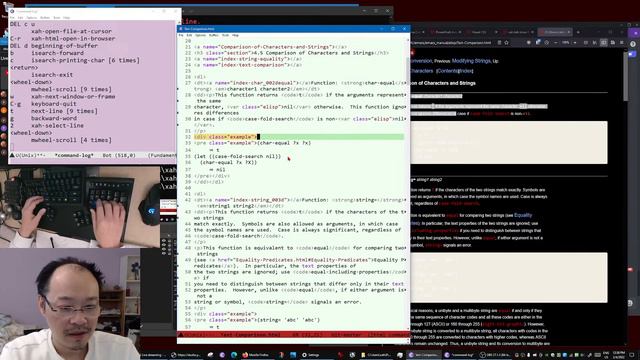Click the xah-select-line log entry
This screenshot has width=640, height=360.
coord(58,126)
